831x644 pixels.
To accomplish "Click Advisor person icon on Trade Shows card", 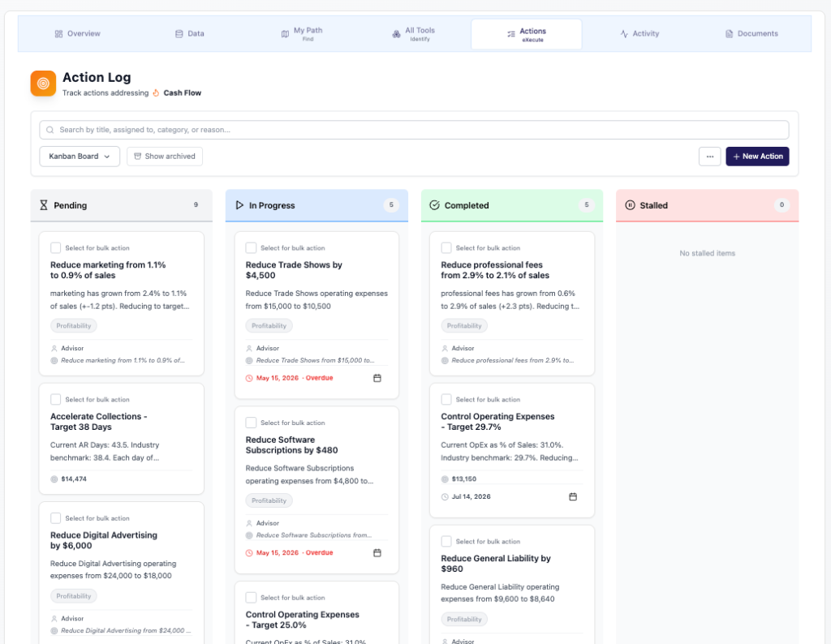I will tap(249, 349).
